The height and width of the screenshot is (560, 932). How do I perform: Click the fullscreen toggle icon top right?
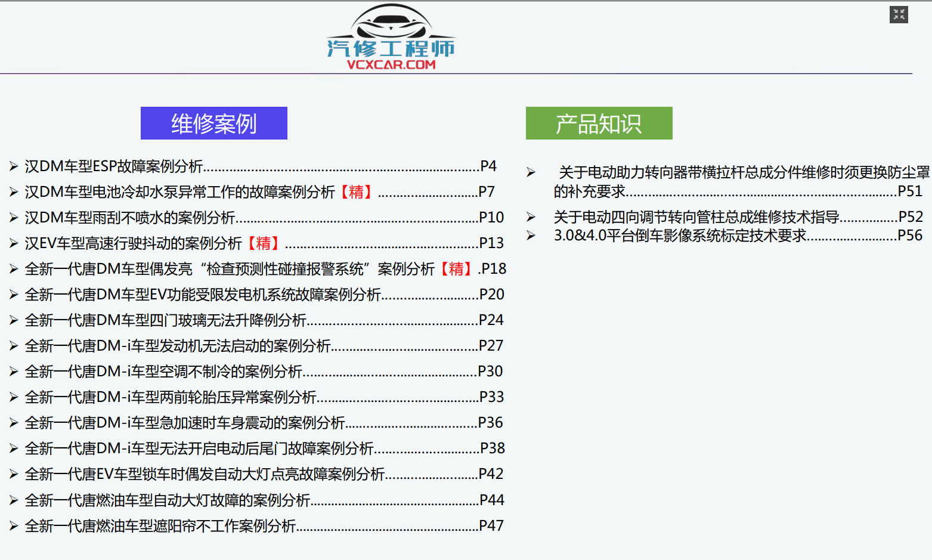(899, 14)
